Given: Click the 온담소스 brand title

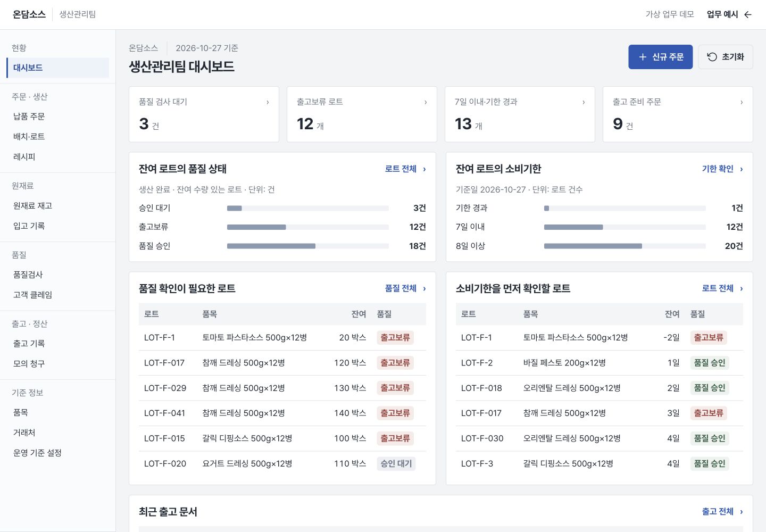Looking at the screenshot, I should [29, 14].
